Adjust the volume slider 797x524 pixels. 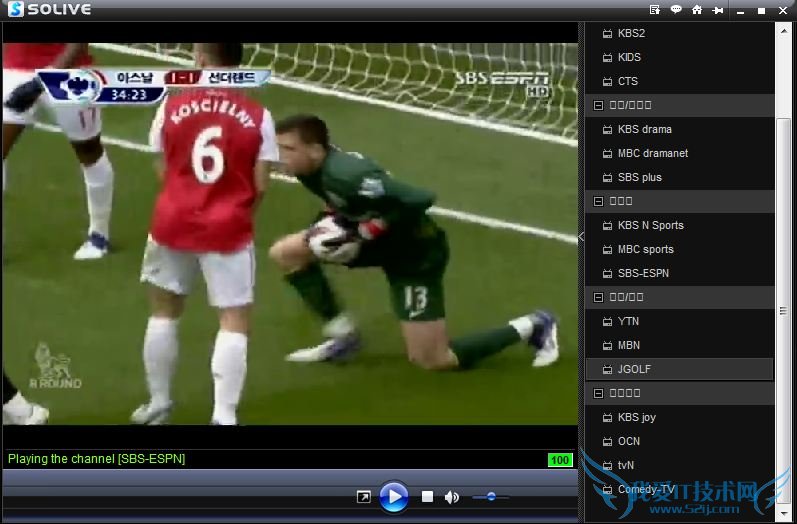(491, 497)
